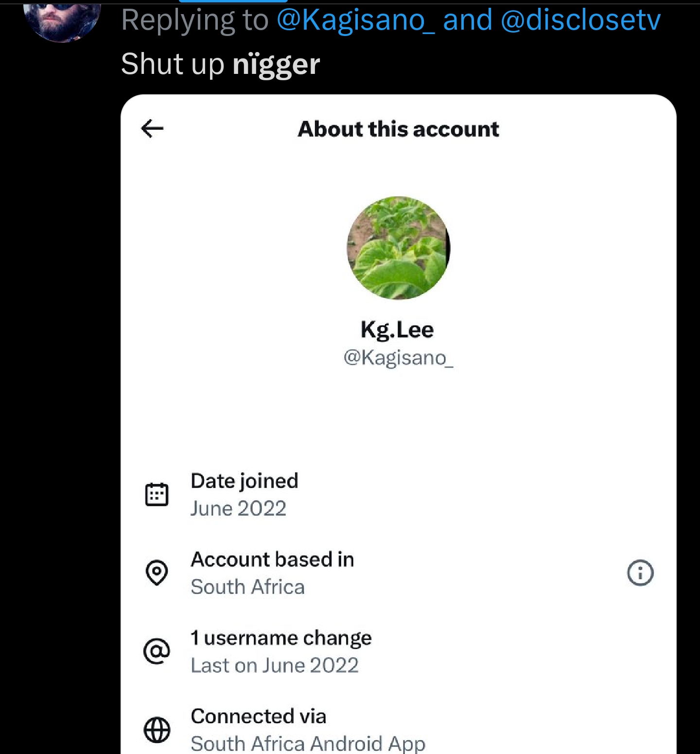Click the username change @ icon

pos(157,651)
